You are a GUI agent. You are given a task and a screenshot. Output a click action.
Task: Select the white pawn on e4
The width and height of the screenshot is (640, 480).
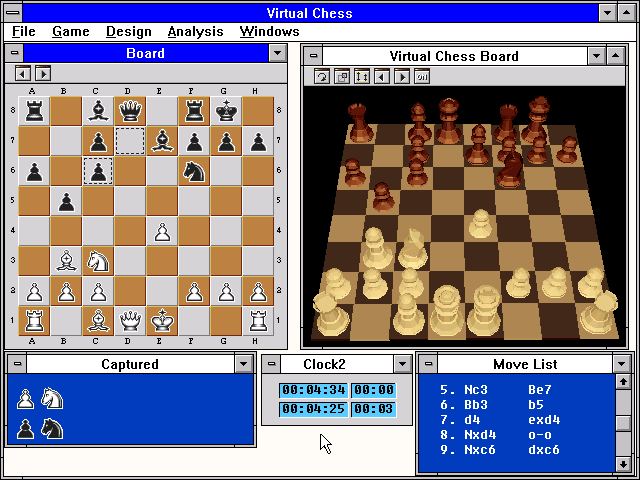coord(162,231)
